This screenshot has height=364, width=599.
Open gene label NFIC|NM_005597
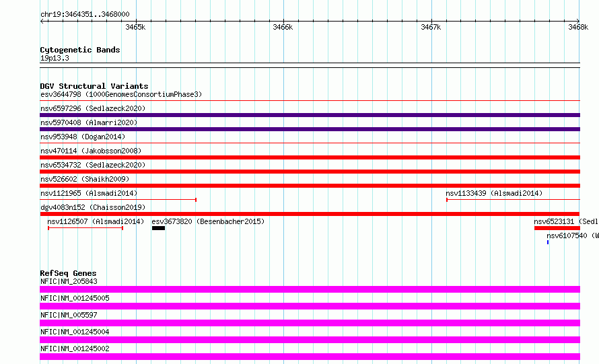69,315
